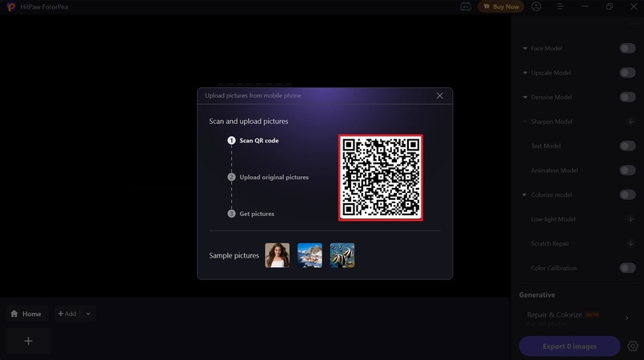Toggle the Animation Model switch
644x360 pixels.
point(627,170)
